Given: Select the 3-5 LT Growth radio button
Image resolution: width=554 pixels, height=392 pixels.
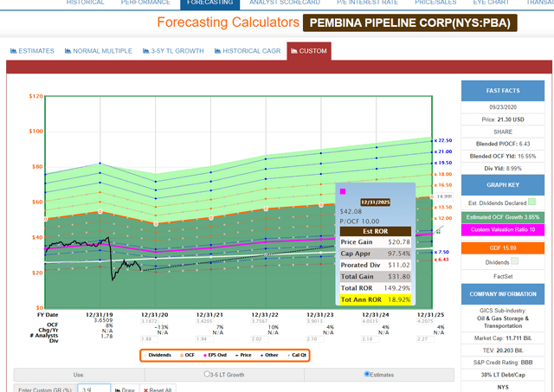Looking at the screenshot, I should click(x=207, y=374).
